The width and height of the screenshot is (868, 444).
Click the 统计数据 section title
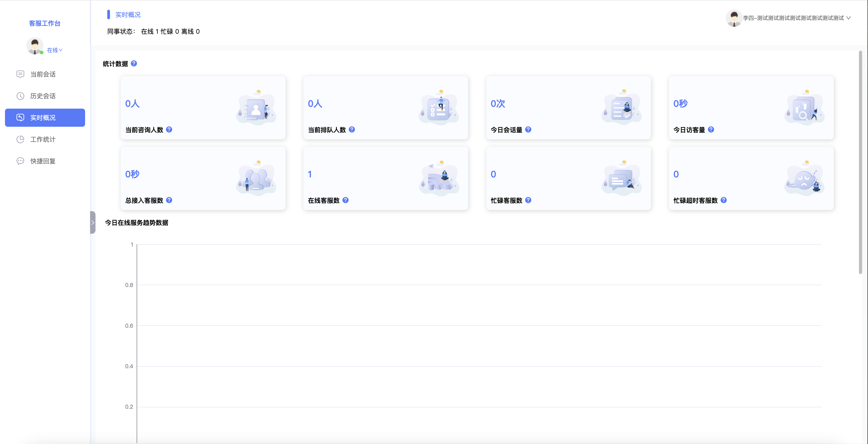pyautogui.click(x=115, y=64)
